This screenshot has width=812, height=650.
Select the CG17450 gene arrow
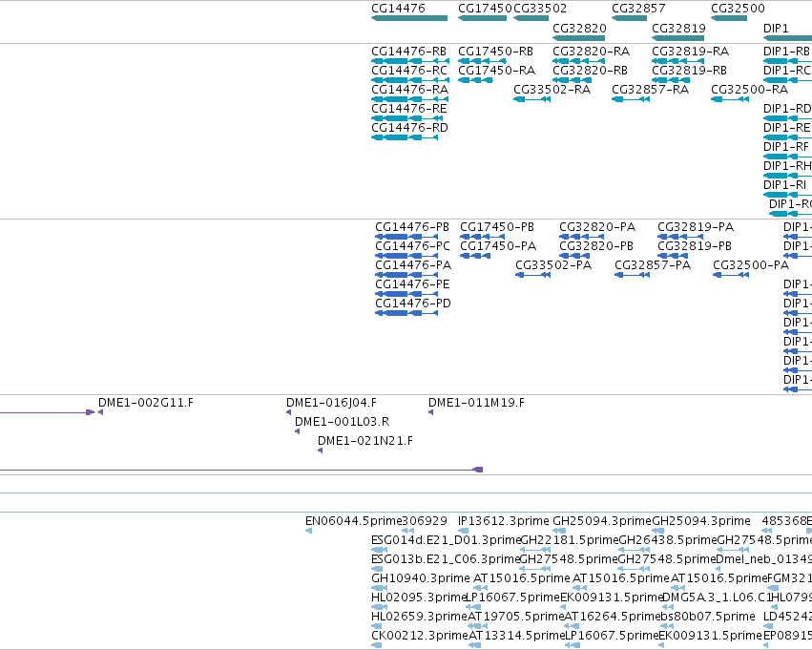point(482,18)
